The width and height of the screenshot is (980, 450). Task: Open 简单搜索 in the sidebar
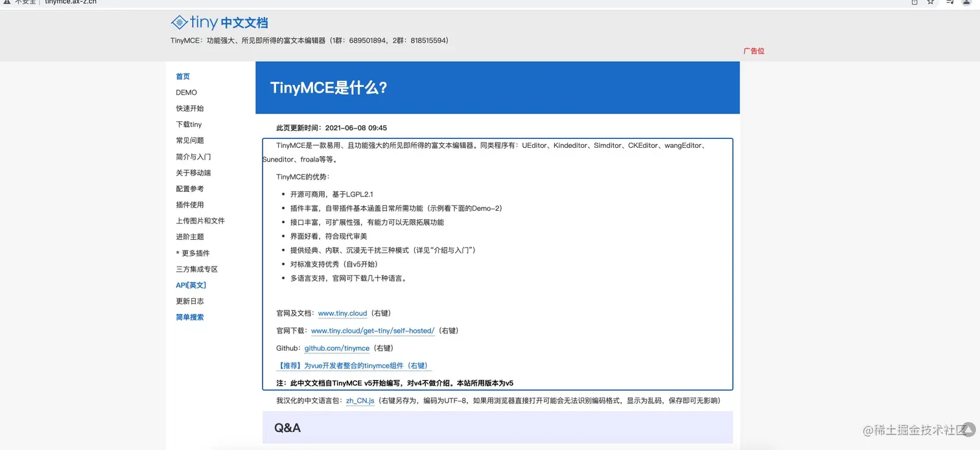tap(190, 318)
